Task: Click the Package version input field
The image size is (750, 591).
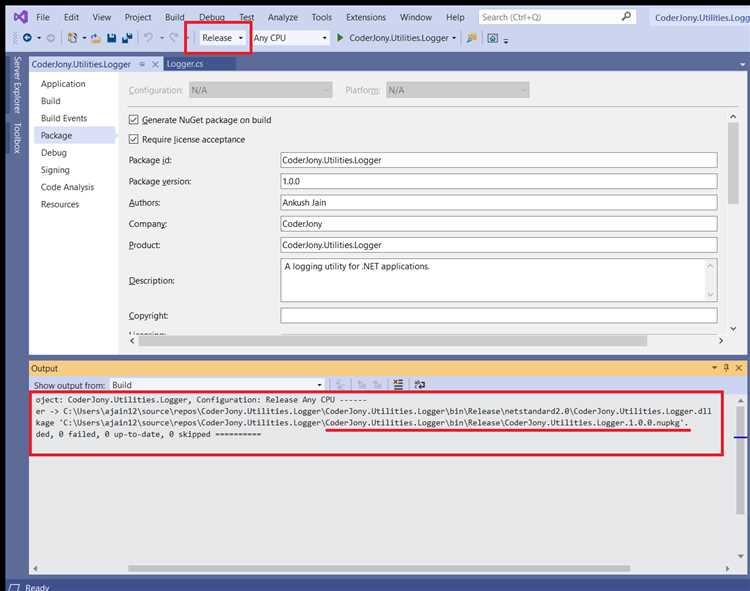Action: [x=498, y=181]
